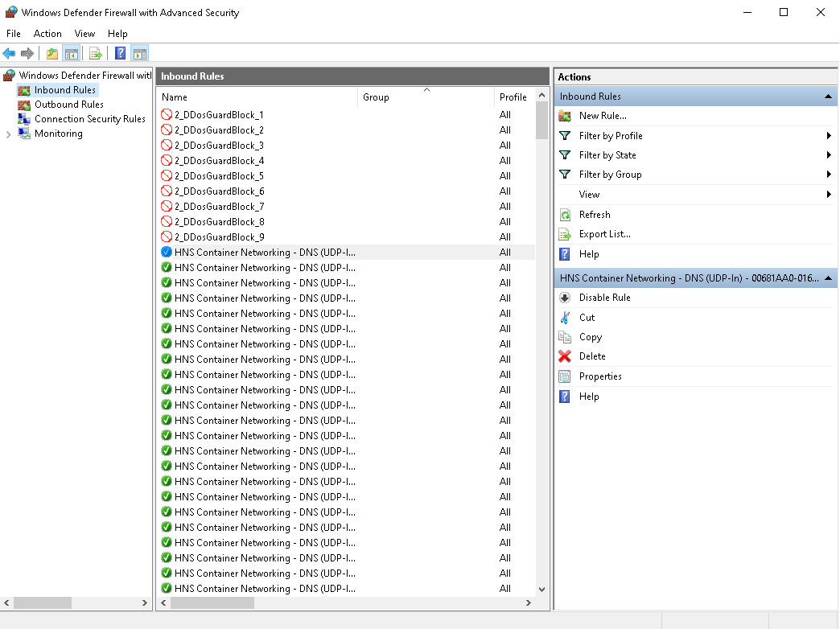Click the Disable Rule action
The image size is (840, 629).
coord(605,298)
